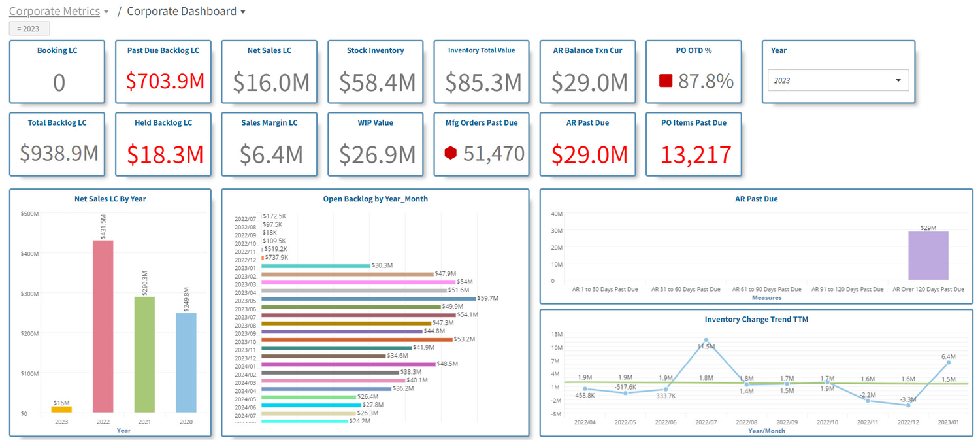Screen dimensions: 980x440
Task: Click the 2020 blue Net Sales bar
Action: (186, 363)
